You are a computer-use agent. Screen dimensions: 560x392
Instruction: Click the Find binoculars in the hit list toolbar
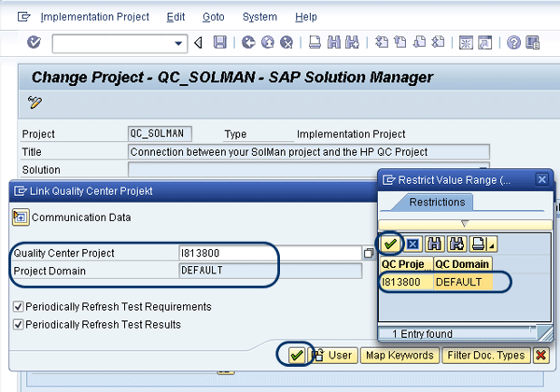tap(434, 245)
